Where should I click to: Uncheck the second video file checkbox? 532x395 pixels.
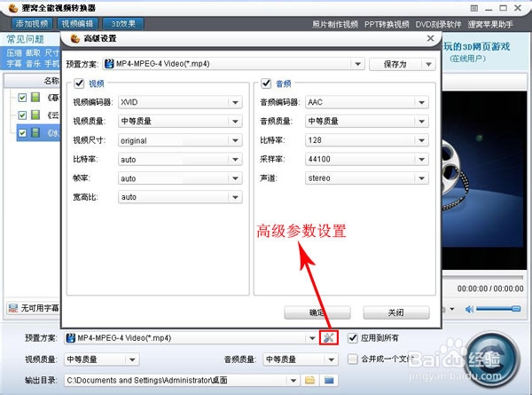[22, 115]
